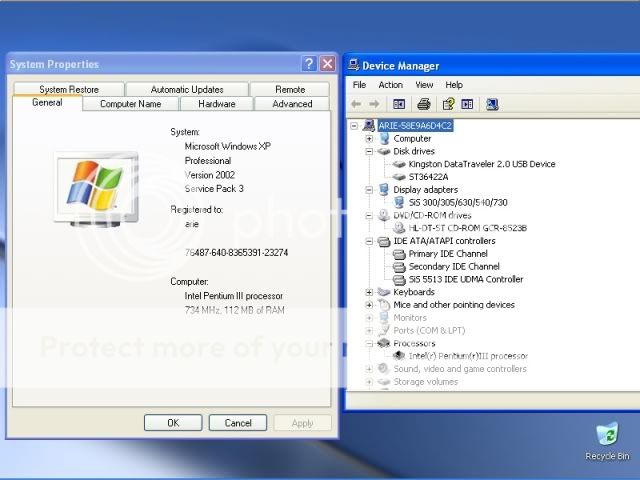Click the Device Manager title bar

[x=492, y=65]
